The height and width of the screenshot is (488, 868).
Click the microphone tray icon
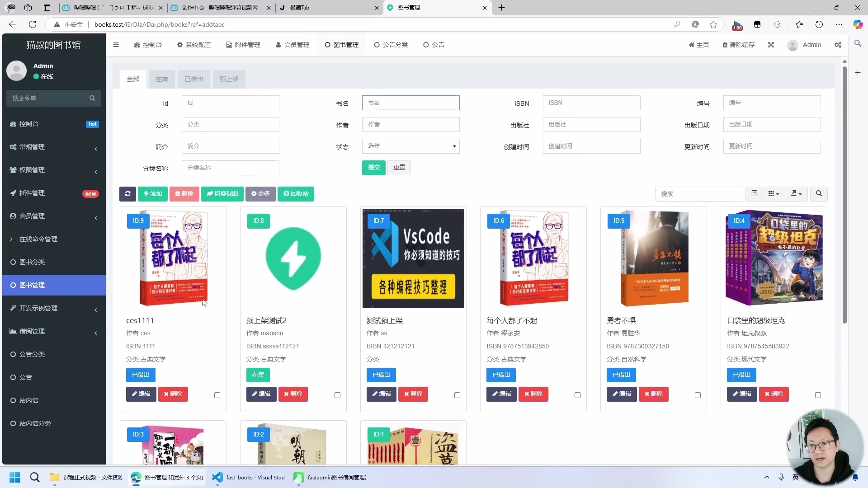pos(781,477)
